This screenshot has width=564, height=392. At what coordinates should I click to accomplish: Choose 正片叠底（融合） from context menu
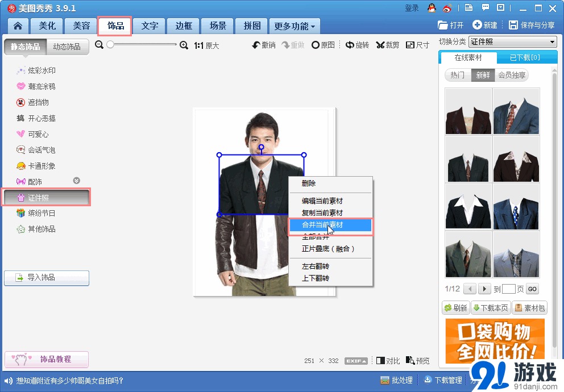pyautogui.click(x=330, y=249)
